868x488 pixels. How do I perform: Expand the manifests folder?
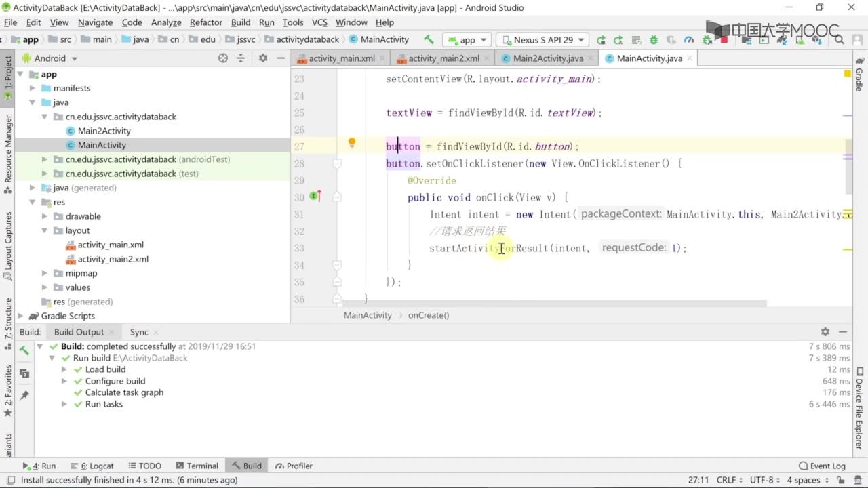click(33, 88)
